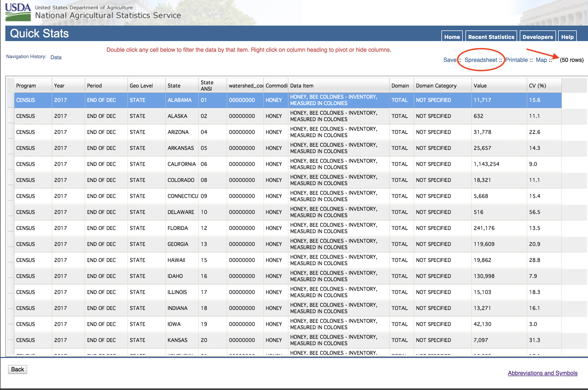Click the Program column header

pos(26,86)
